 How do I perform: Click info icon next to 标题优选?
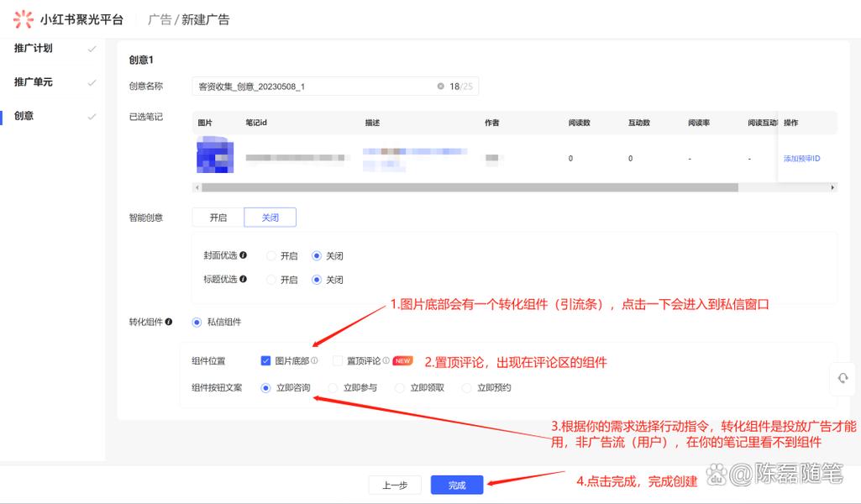point(244,279)
